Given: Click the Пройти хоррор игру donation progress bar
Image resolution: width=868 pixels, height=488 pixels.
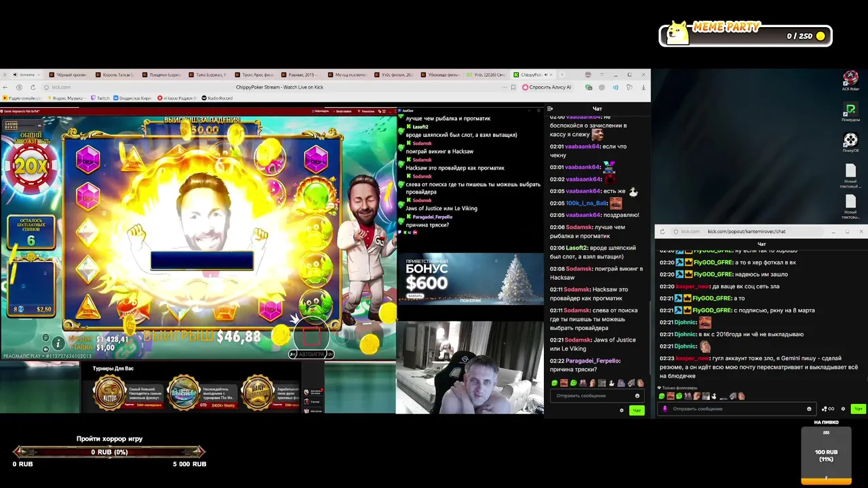Looking at the screenshot, I should [x=109, y=452].
